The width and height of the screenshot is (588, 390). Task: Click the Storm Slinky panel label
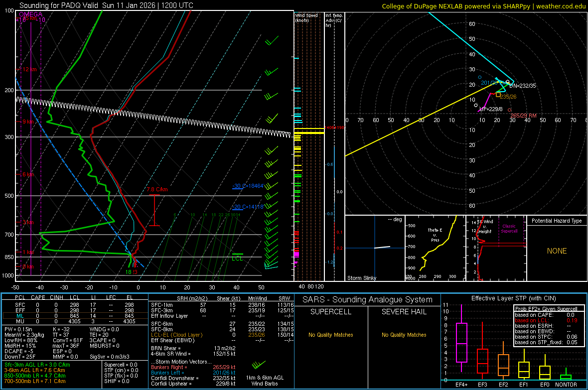point(361,278)
